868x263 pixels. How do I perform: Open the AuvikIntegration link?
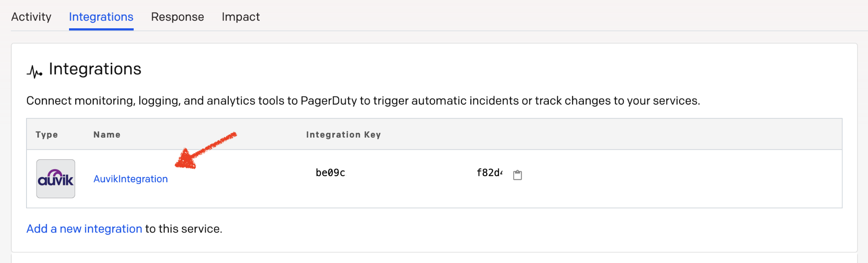tap(131, 179)
